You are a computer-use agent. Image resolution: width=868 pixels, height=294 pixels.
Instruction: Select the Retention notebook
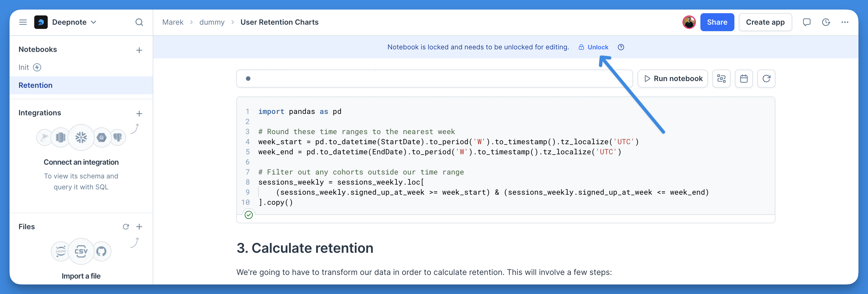point(35,85)
